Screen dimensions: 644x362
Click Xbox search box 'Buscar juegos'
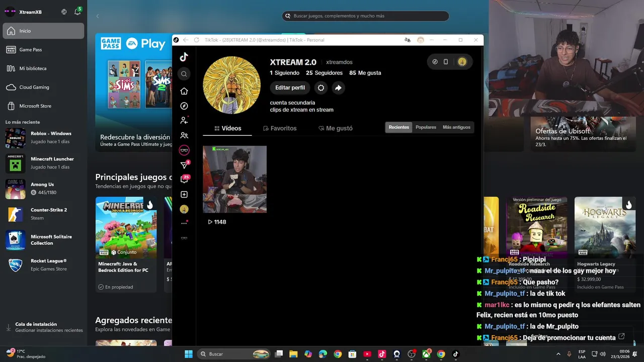click(365, 16)
